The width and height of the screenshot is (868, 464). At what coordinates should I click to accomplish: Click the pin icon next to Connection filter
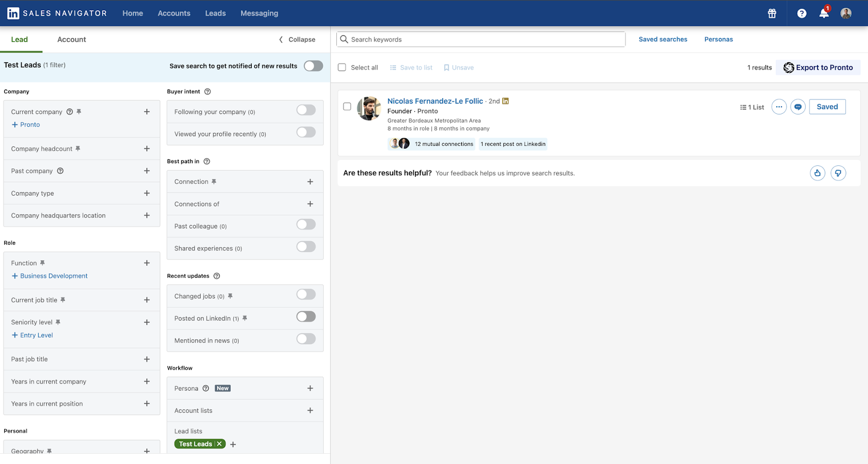[x=214, y=182]
